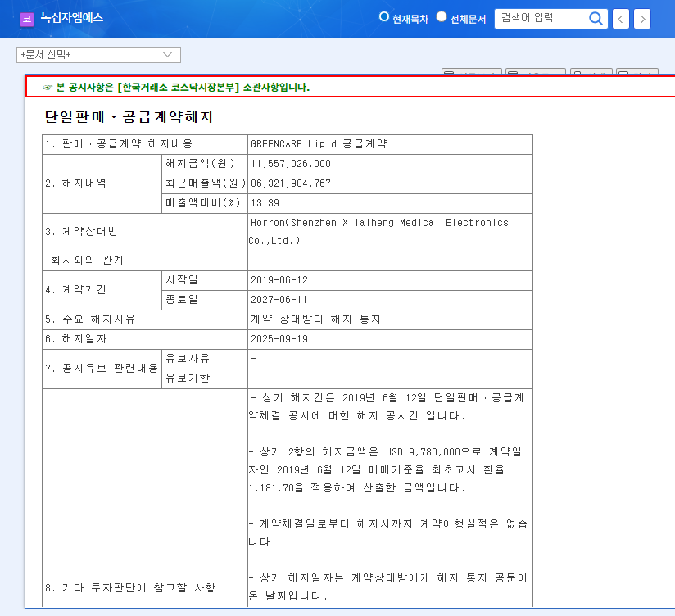Click the 최근매출액(원) label cell

point(206,183)
